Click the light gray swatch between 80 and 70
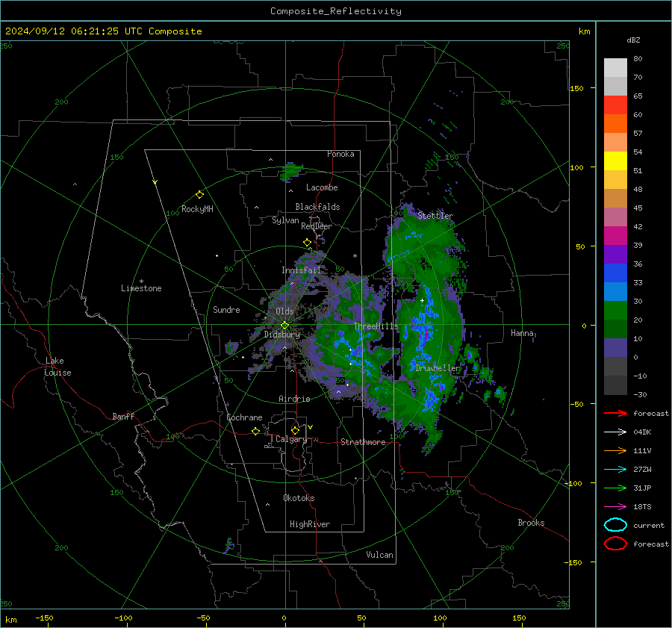Image resolution: width=672 pixels, height=628 pixels. click(615, 68)
